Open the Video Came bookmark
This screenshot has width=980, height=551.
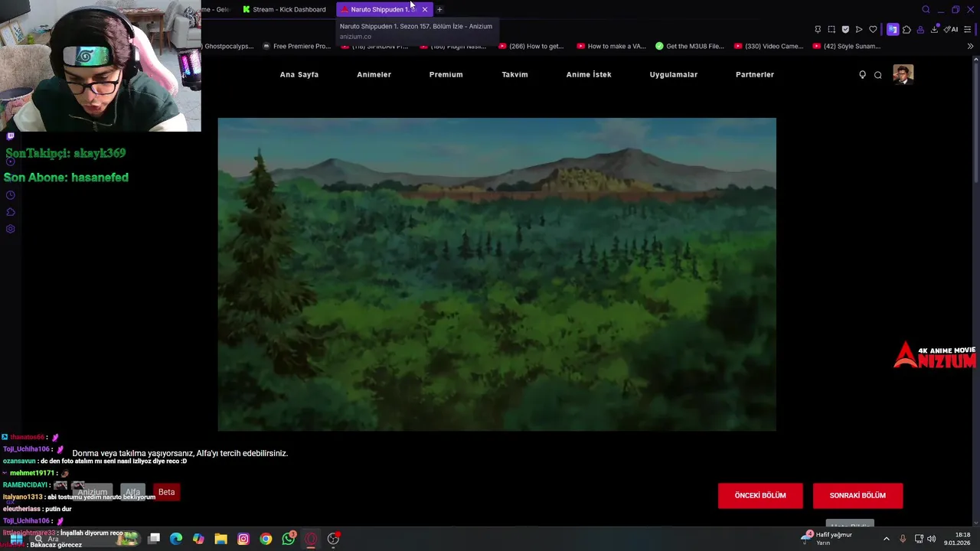click(x=769, y=46)
